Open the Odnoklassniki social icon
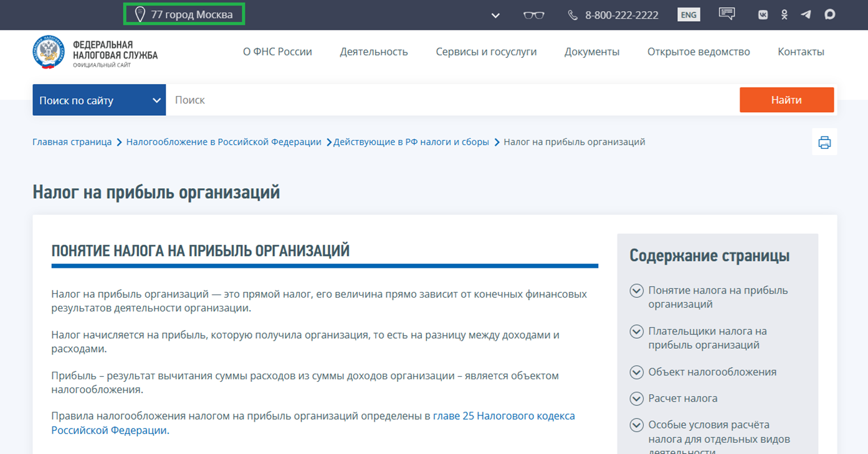Image resolution: width=868 pixels, height=454 pixels. [x=785, y=15]
